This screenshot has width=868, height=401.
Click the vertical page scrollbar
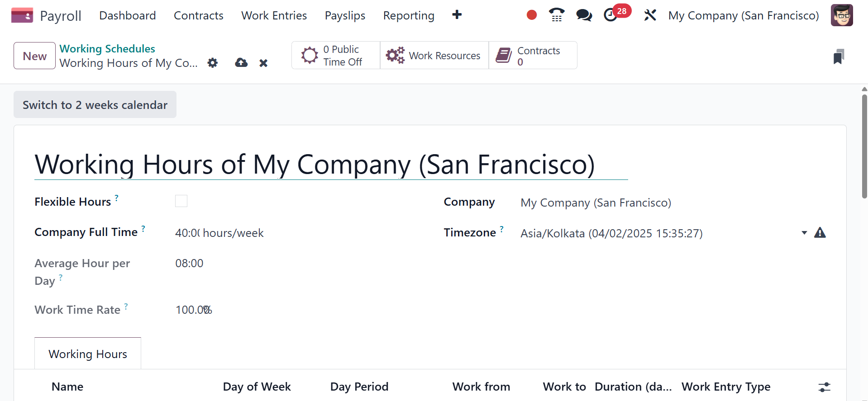[x=864, y=145]
